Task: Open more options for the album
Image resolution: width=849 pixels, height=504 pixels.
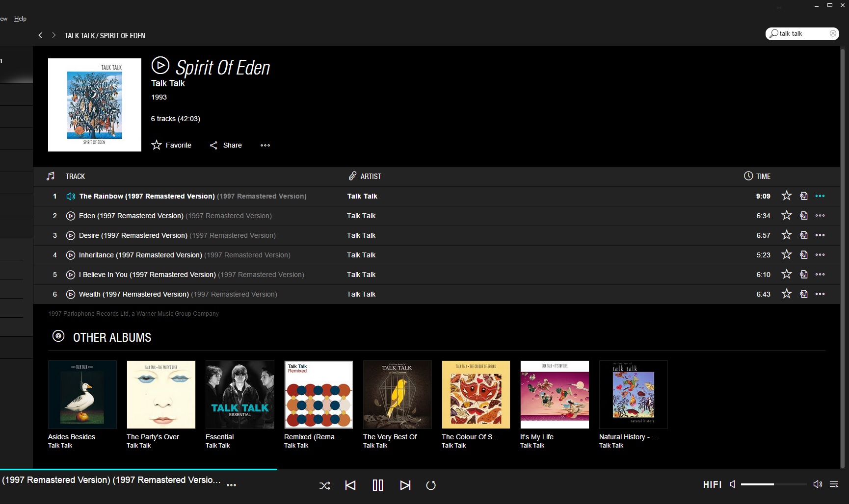Action: (x=265, y=145)
